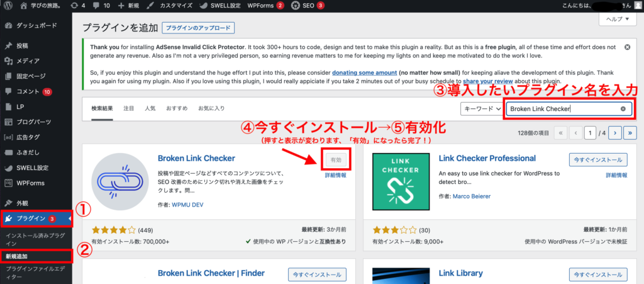Click the WordPress logo in admin bar
The width and height of the screenshot is (644, 284).
coord(8,6)
